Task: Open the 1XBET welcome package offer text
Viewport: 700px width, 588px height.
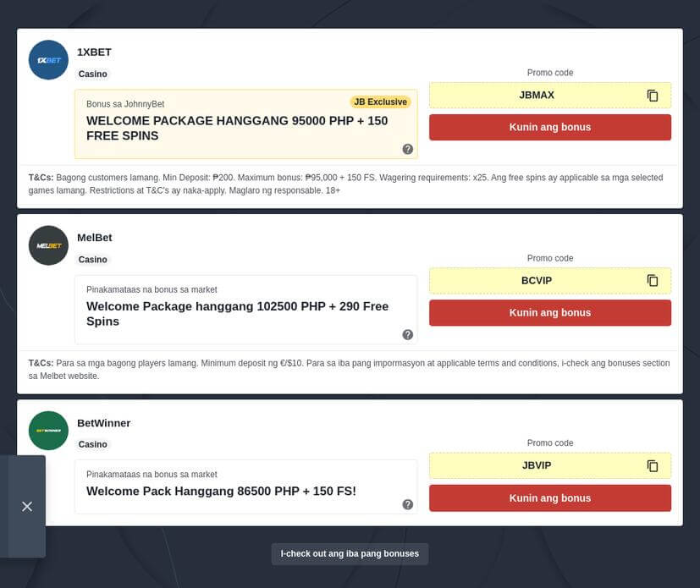Action: click(x=237, y=129)
